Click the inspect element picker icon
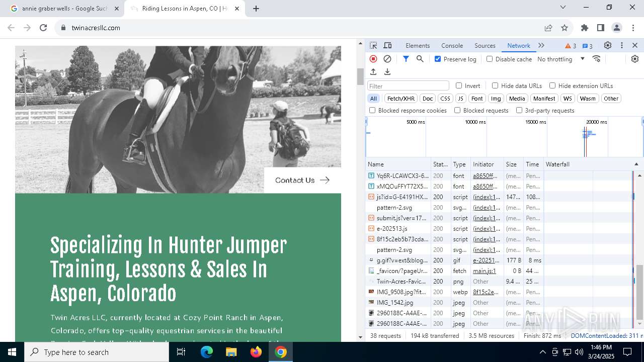Screen dimensions: 644x362 [x=373, y=45]
